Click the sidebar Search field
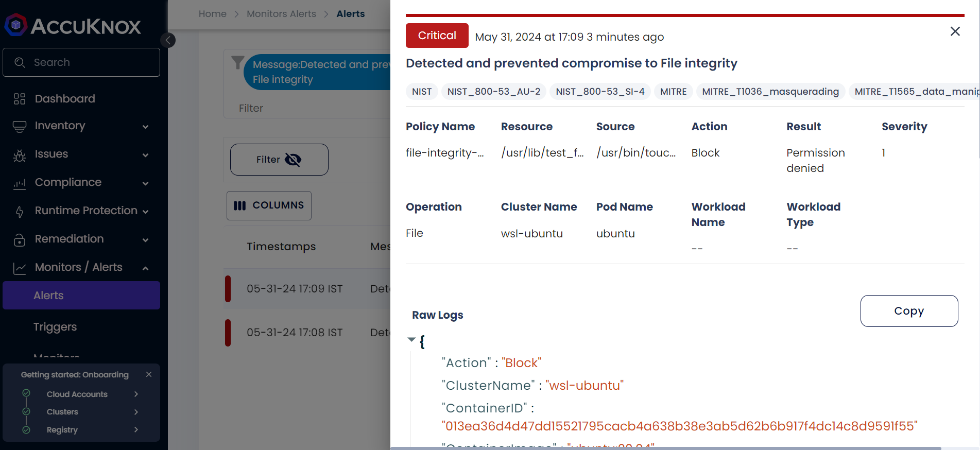Image resolution: width=980 pixels, height=450 pixels. click(x=81, y=62)
